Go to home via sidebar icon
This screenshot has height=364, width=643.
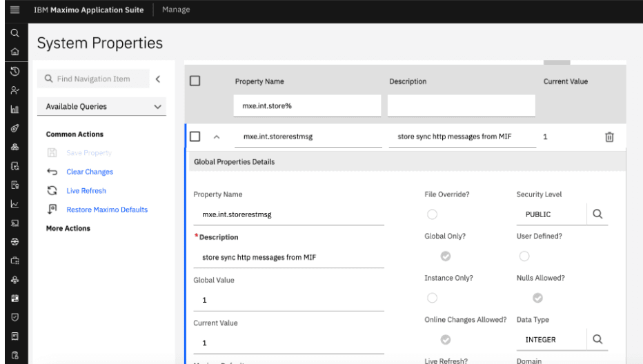[x=14, y=52]
